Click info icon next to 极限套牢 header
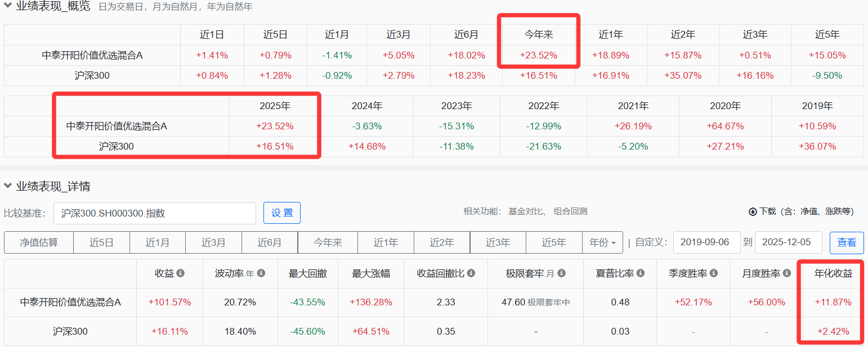 (x=562, y=273)
